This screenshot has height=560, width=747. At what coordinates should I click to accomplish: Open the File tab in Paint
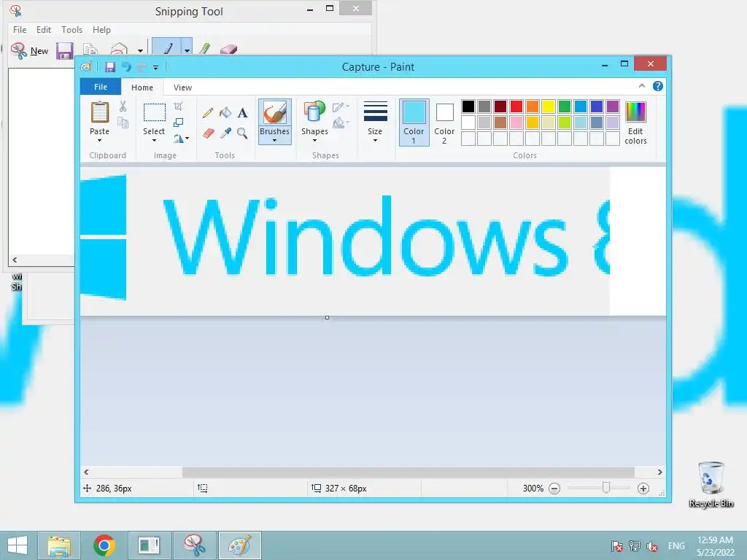click(x=101, y=87)
